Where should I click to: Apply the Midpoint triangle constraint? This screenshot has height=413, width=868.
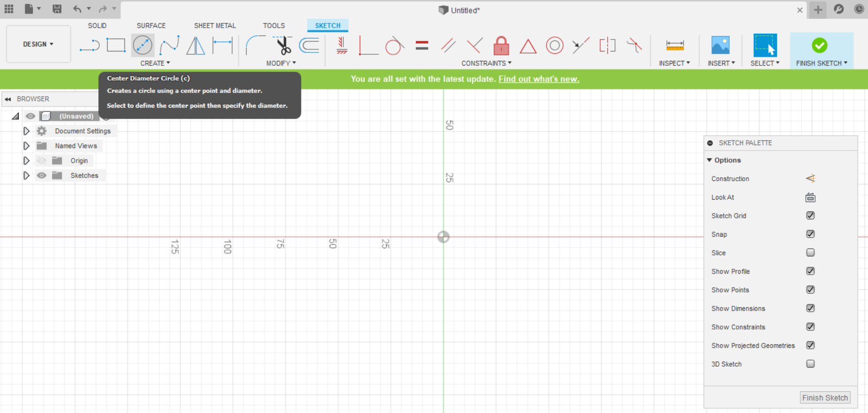point(528,46)
